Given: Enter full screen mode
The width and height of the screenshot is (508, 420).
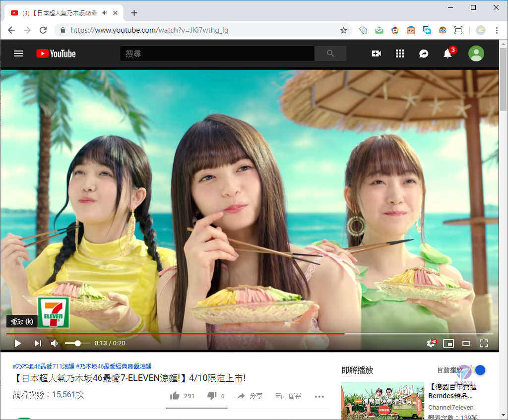Looking at the screenshot, I should pos(484,343).
